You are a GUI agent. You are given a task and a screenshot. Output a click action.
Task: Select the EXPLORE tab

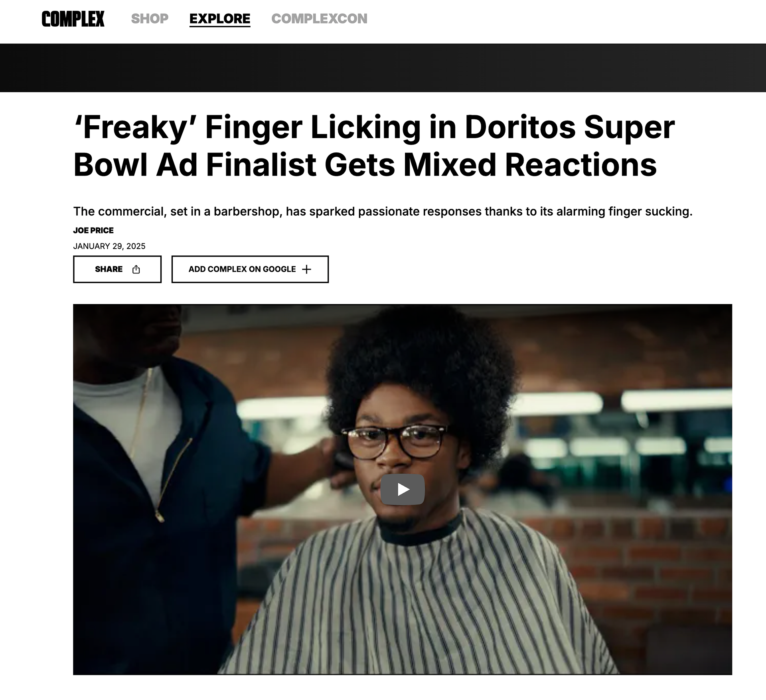coord(220,19)
